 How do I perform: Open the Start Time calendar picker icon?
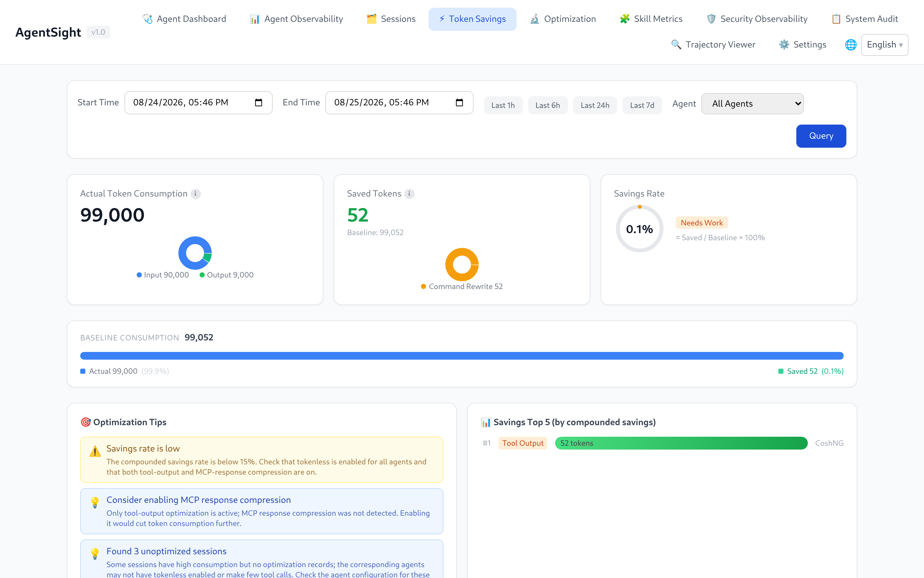pos(259,102)
